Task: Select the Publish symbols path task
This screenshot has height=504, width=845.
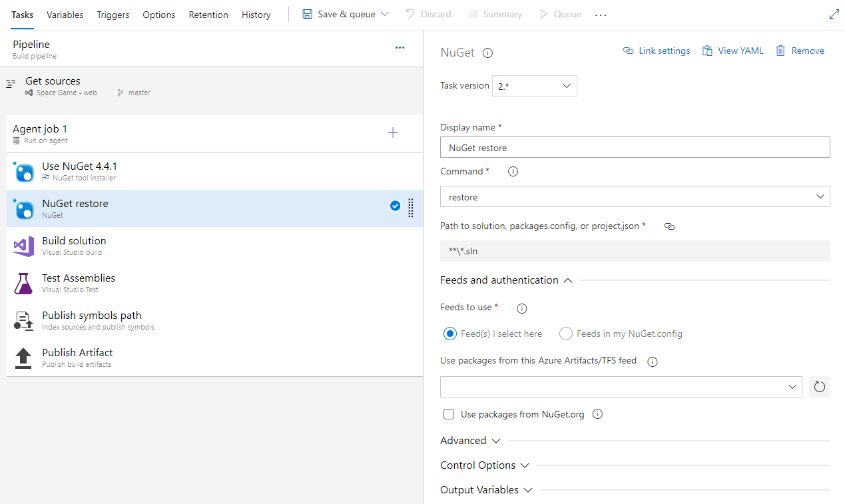Action: [x=214, y=321]
